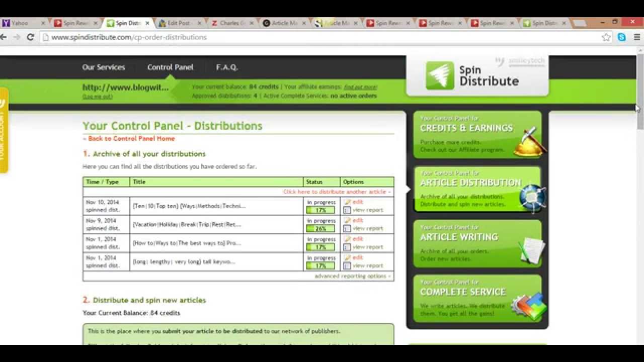Click the edit pencil icon for the 'long| lengthy' article
644x362 pixels.
pos(347,258)
